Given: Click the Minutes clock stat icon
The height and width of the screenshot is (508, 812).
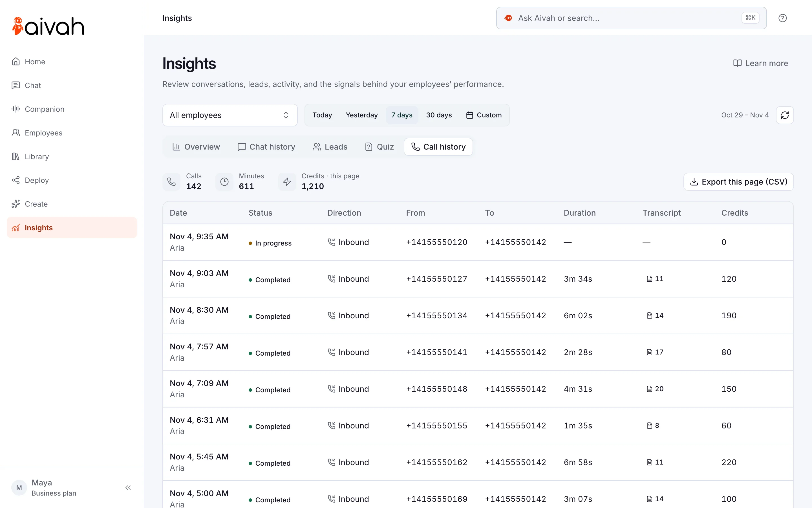Looking at the screenshot, I should (x=224, y=182).
